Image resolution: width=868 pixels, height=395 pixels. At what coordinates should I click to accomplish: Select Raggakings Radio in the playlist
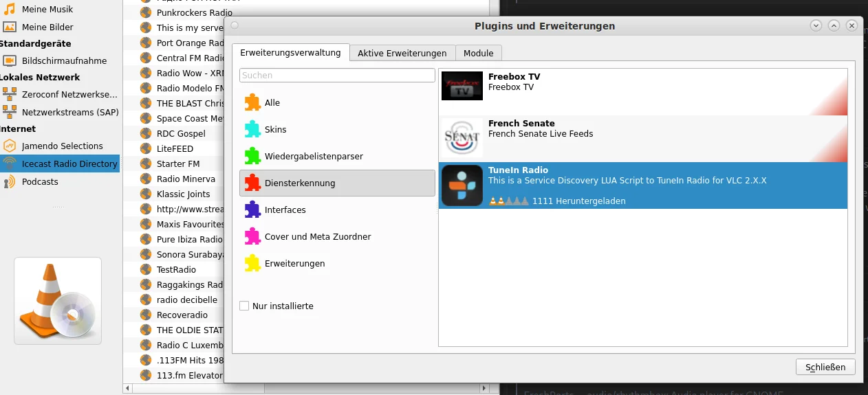tap(190, 284)
